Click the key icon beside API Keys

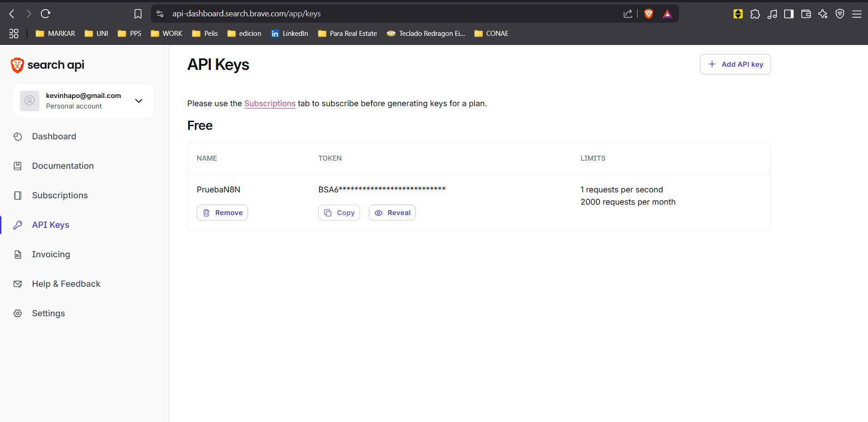pos(18,225)
